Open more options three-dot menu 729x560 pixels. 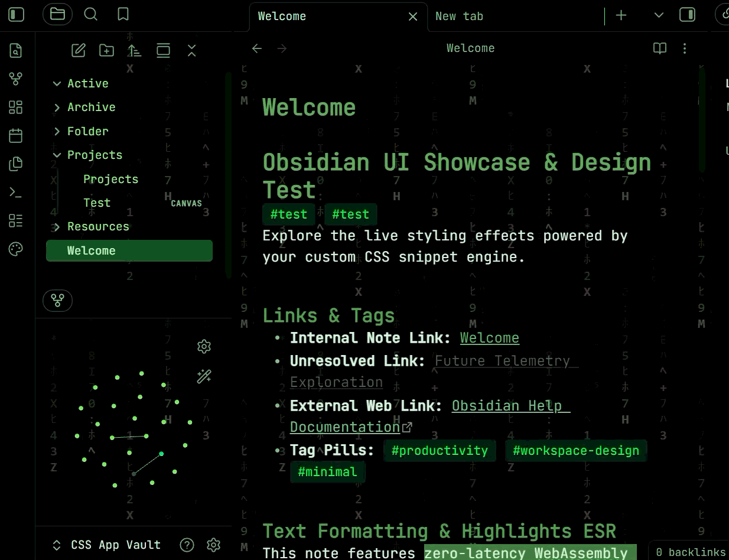[x=685, y=48]
